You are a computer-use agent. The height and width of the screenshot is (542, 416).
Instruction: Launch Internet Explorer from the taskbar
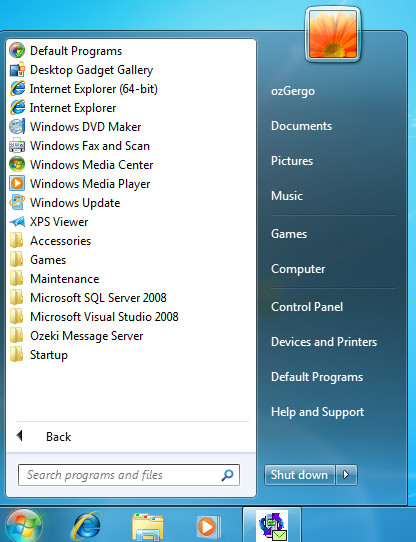click(x=86, y=526)
